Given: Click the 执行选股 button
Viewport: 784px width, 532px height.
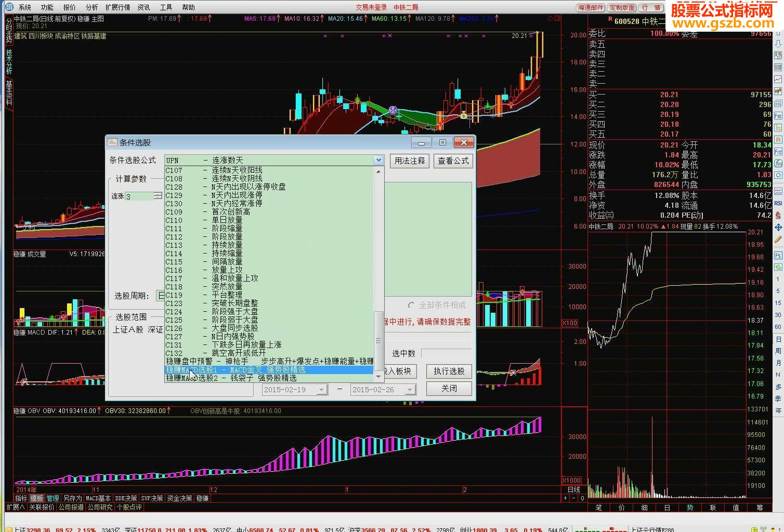Looking at the screenshot, I should [449, 371].
